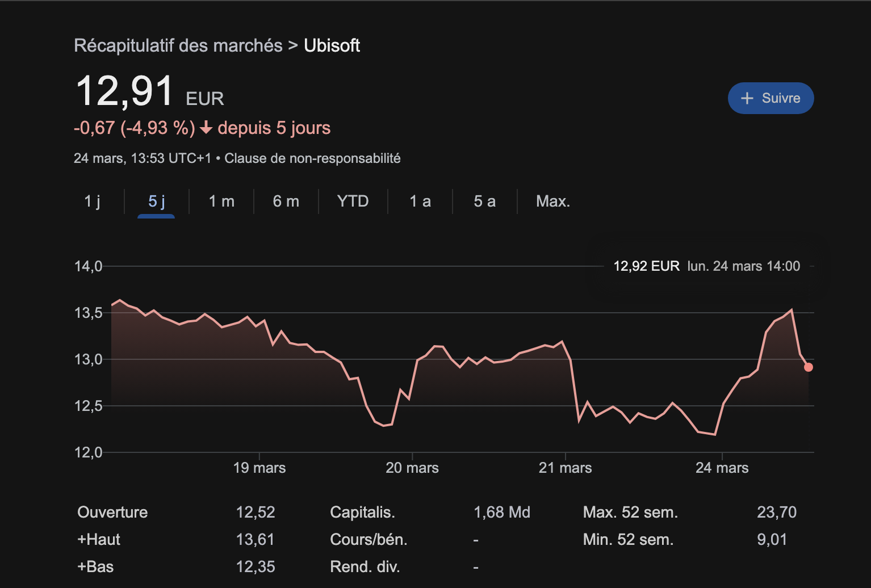Choose the 1 a range tab

tap(420, 201)
